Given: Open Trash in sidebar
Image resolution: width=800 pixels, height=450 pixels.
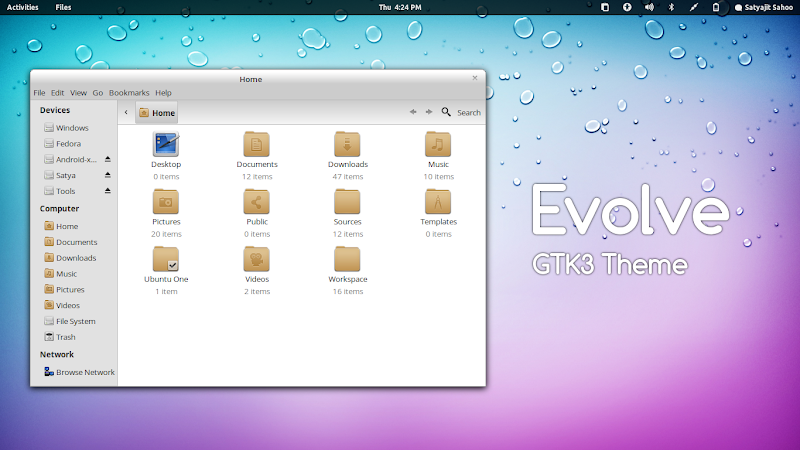Looking at the screenshot, I should [x=60, y=337].
